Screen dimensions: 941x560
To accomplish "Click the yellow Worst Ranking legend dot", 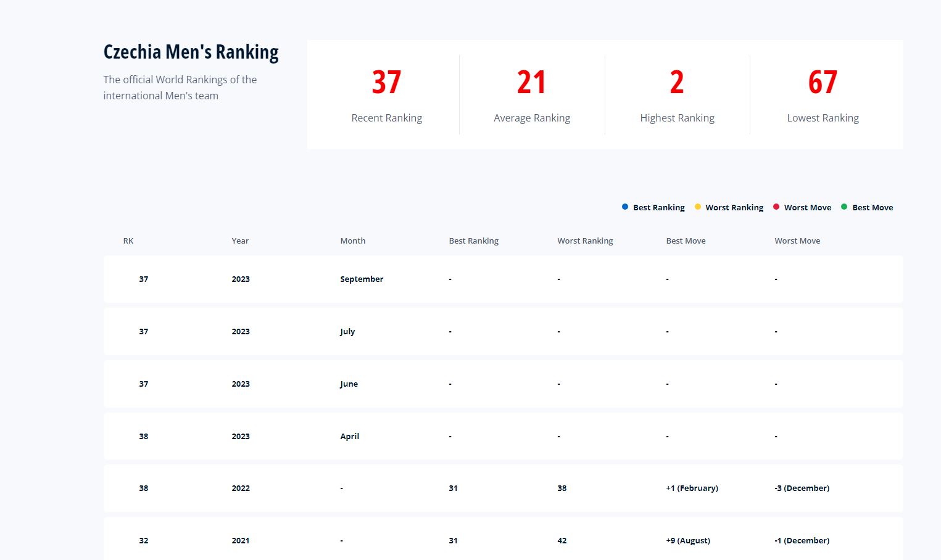I will click(698, 207).
